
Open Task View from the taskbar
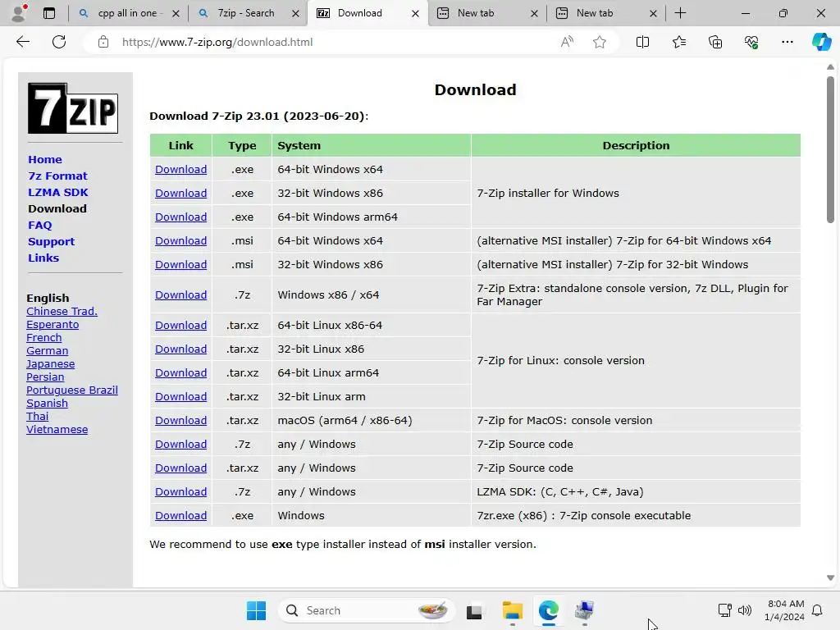point(473,610)
